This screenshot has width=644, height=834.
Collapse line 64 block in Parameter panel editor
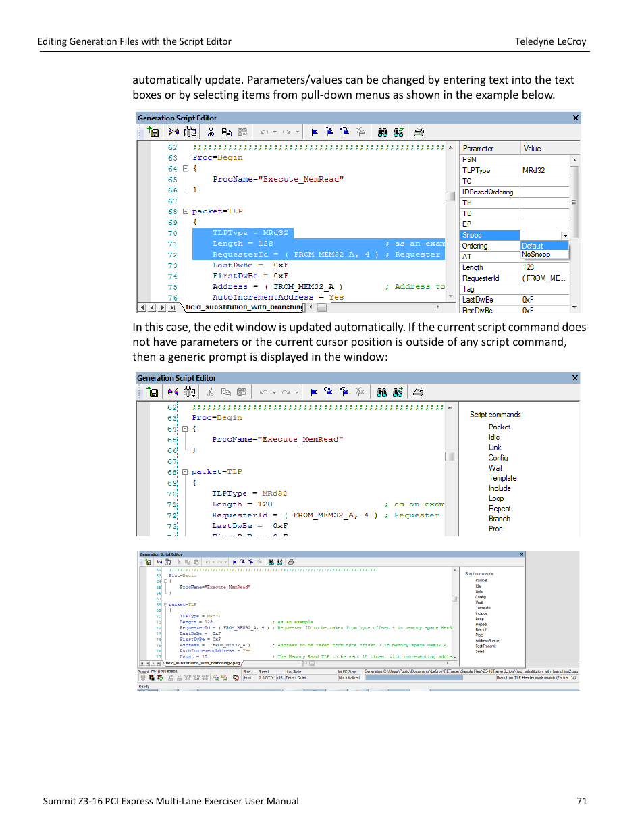pos(185,168)
